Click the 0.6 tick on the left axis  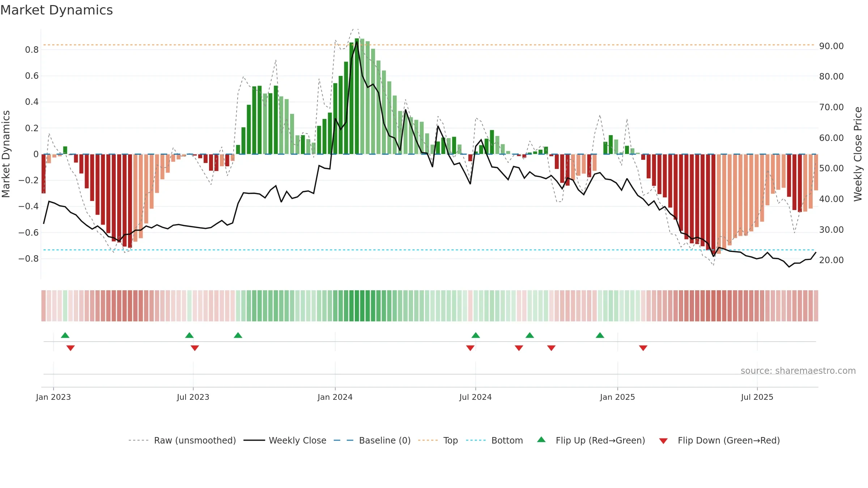[32, 76]
